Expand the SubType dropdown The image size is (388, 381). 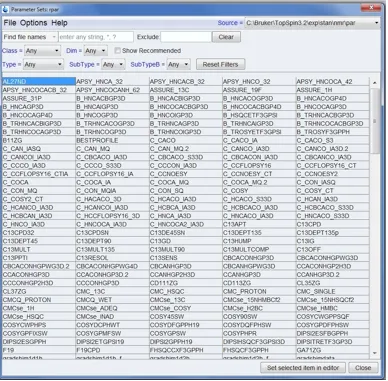(113, 64)
